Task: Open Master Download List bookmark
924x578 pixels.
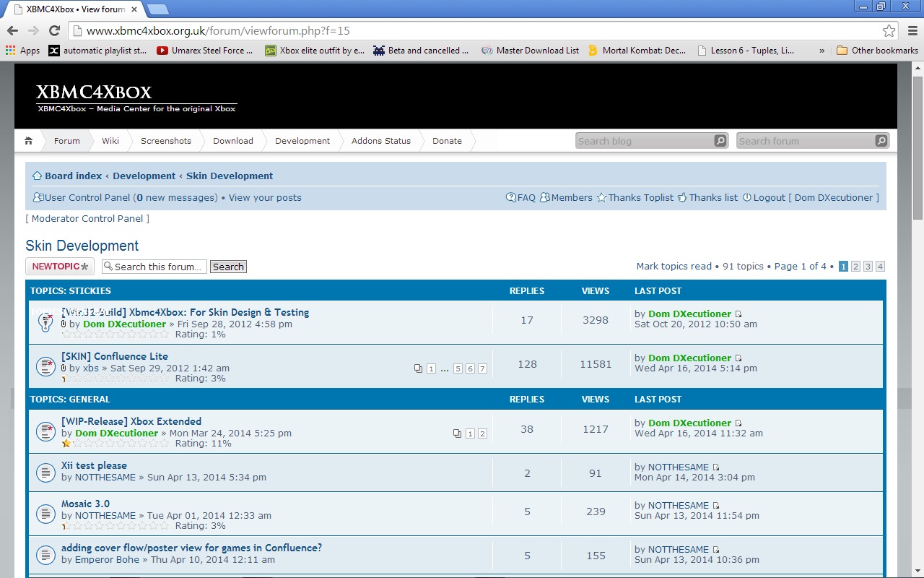Action: pos(530,51)
